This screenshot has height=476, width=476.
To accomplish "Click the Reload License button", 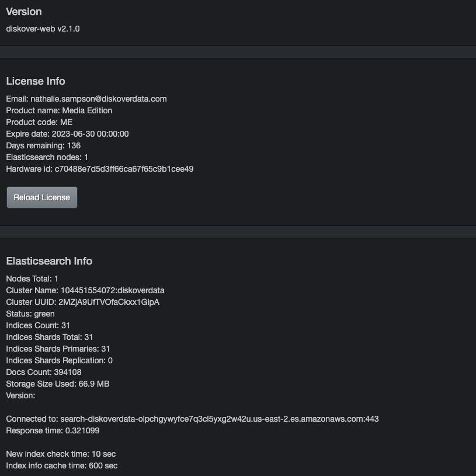I will point(41,197).
